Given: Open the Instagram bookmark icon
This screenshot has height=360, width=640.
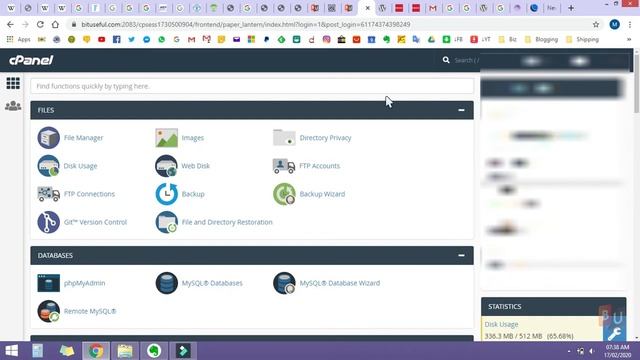Looking at the screenshot, I should pyautogui.click(x=327, y=40).
